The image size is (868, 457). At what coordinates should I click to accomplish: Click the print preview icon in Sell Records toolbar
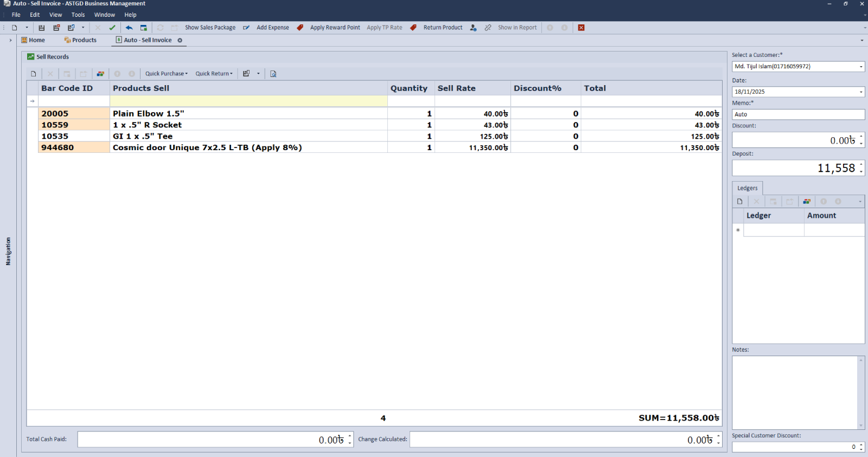click(273, 74)
